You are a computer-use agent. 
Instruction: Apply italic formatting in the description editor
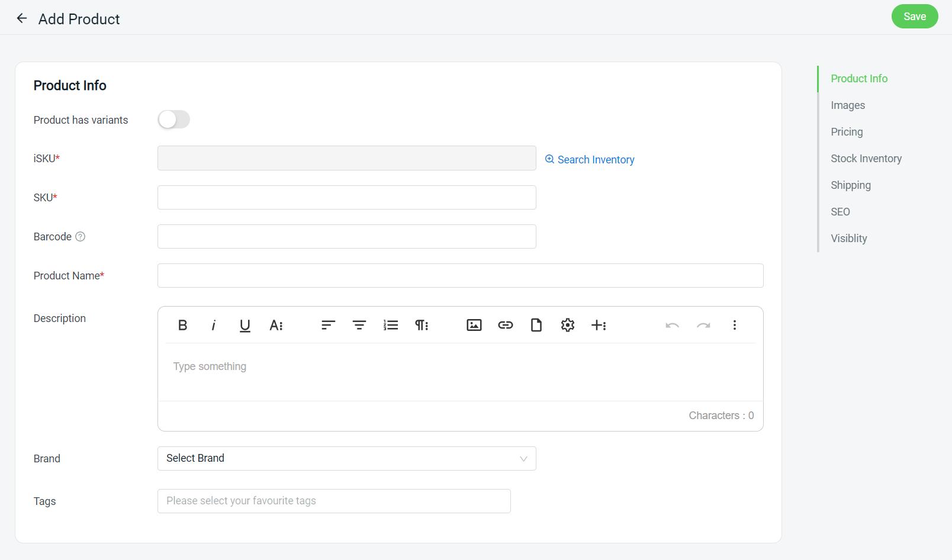tap(213, 325)
